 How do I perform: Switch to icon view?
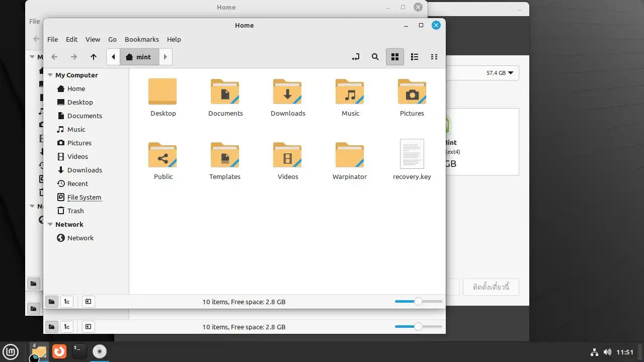tap(395, 57)
